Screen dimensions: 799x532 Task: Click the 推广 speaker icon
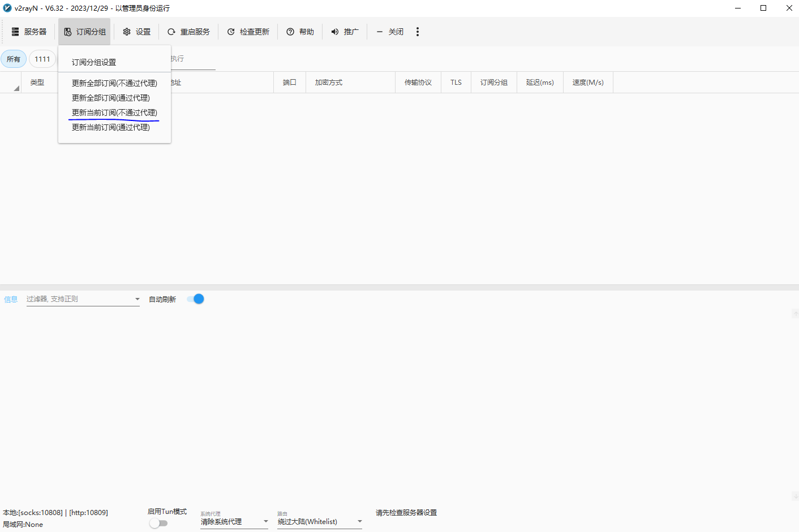[x=335, y=32]
